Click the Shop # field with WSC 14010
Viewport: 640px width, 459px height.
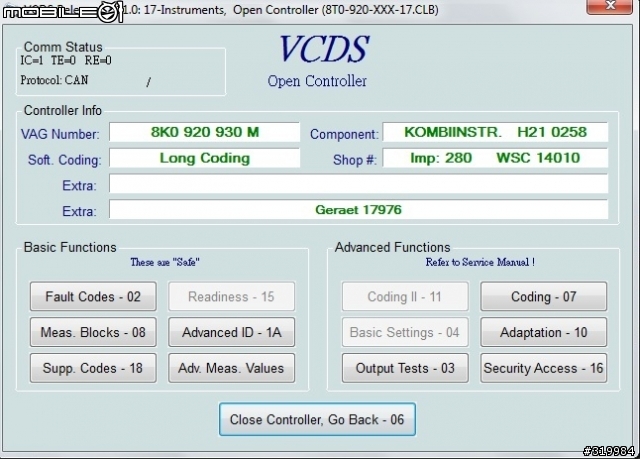click(x=495, y=158)
